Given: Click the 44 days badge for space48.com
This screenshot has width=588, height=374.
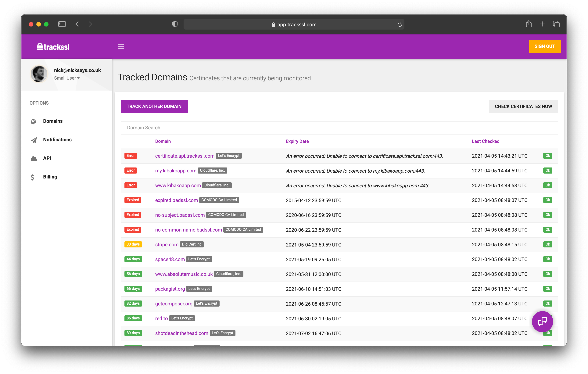Looking at the screenshot, I should [133, 259].
